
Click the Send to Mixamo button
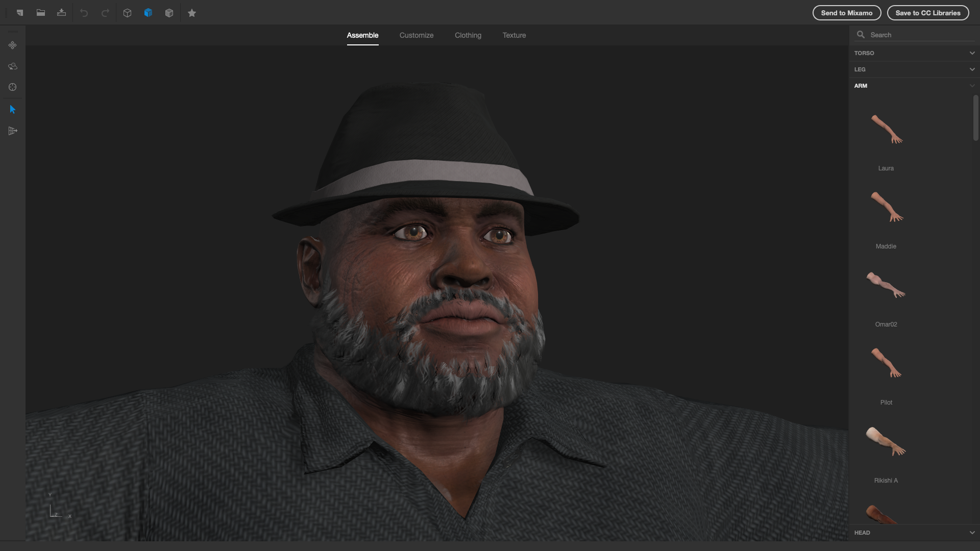(846, 13)
